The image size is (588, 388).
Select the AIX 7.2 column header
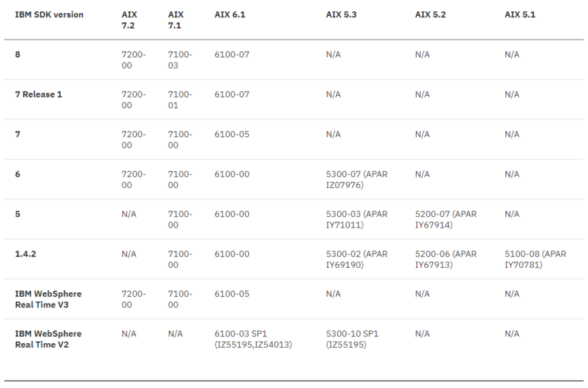pos(129,20)
